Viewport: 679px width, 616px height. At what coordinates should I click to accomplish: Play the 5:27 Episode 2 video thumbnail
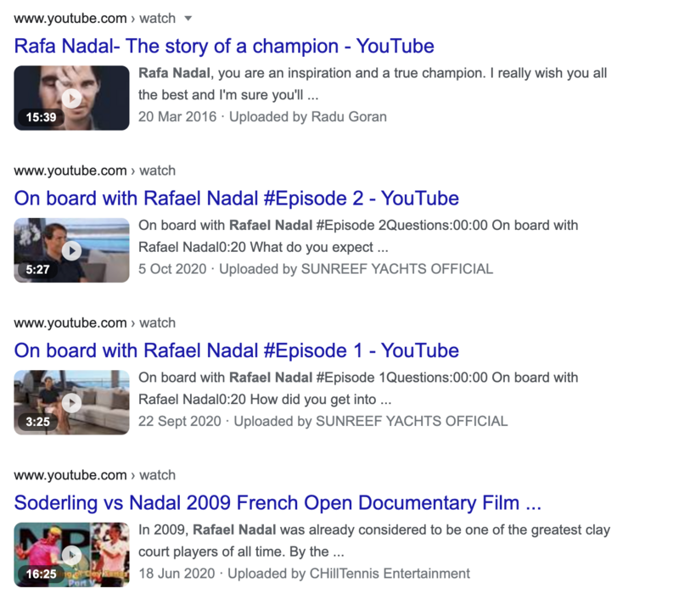[71, 250]
